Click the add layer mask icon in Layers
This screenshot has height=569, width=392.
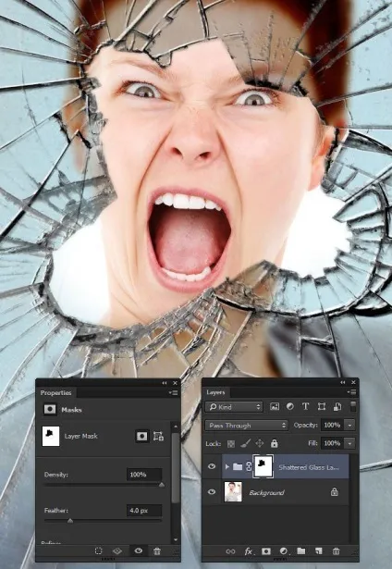pyautogui.click(x=266, y=551)
